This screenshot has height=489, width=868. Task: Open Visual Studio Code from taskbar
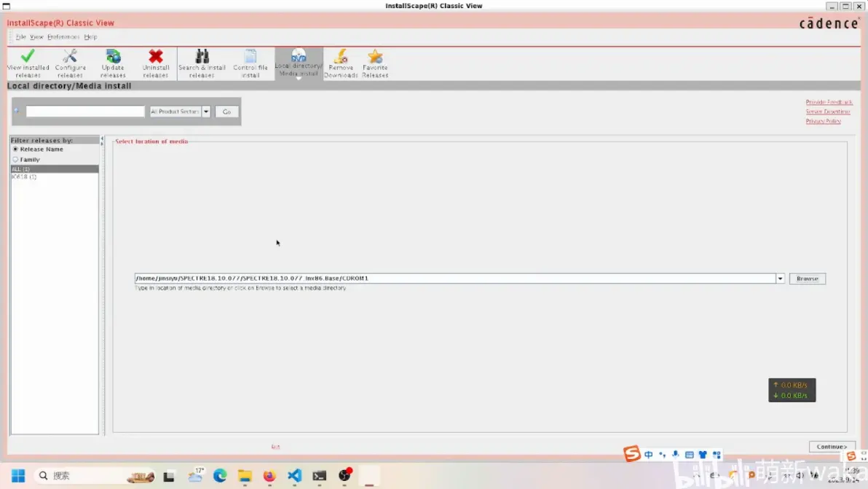tap(294, 476)
